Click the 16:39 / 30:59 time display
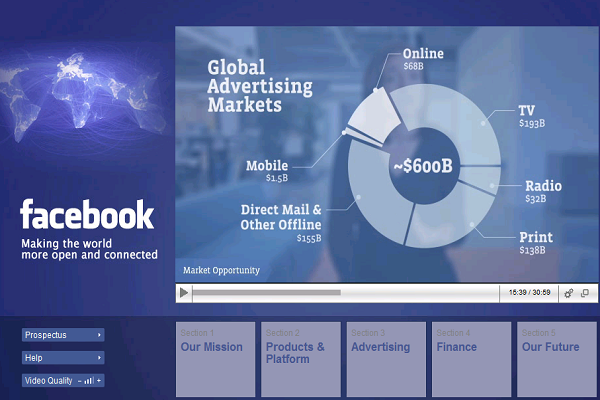The height and width of the screenshot is (400, 600). coord(529,293)
